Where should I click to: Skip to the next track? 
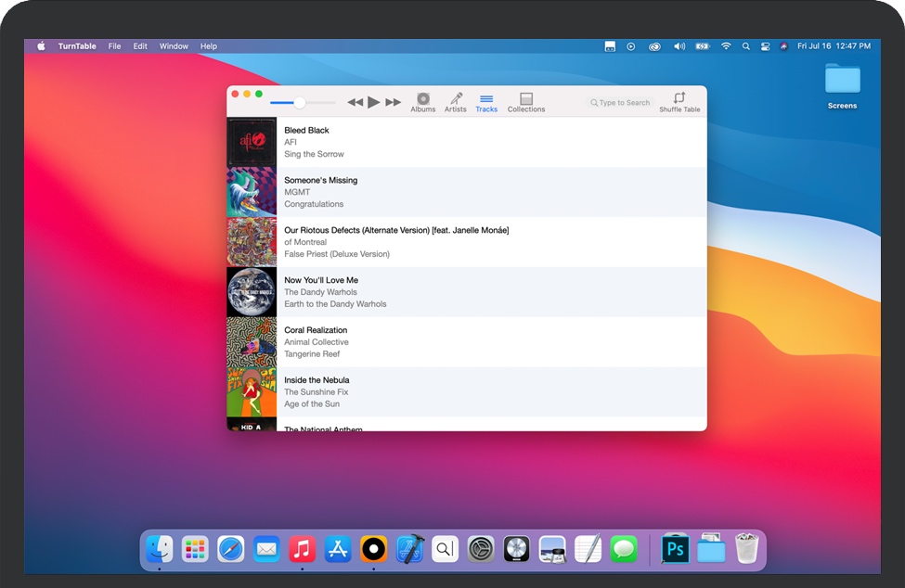pos(394,102)
